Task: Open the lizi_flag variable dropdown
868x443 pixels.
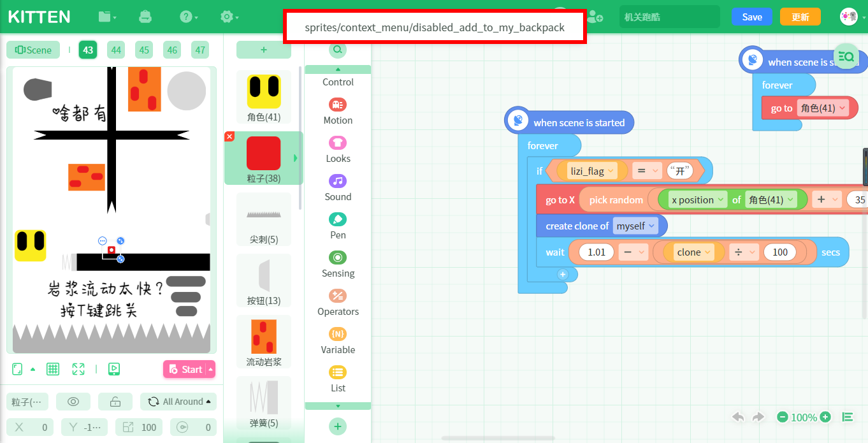Action: point(592,171)
